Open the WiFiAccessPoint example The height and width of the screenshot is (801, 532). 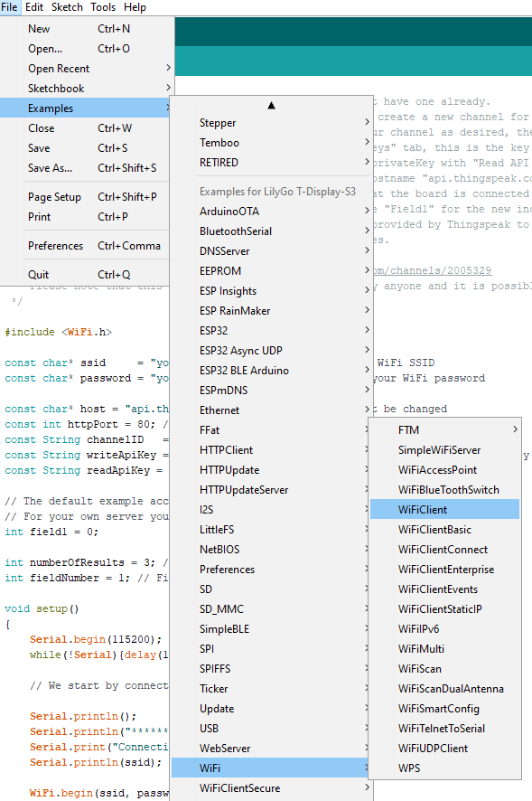coord(444,470)
